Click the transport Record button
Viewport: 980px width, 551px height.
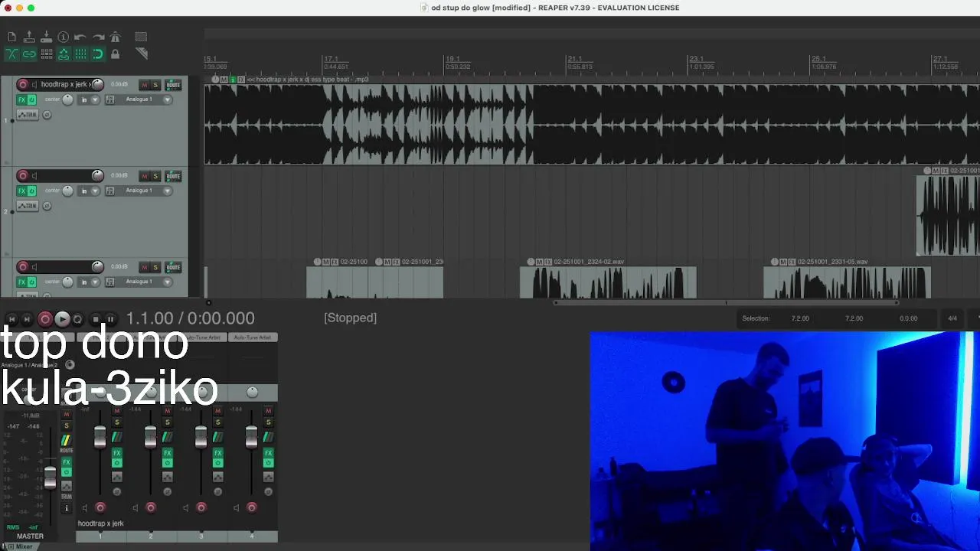45,319
